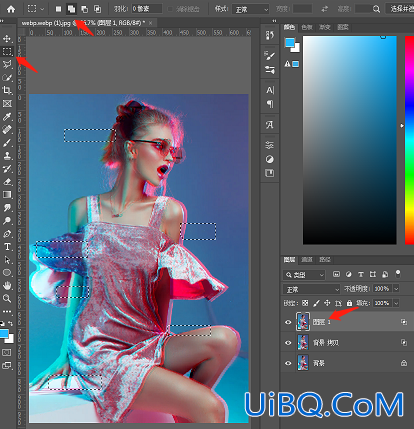Click the Home icon in options bar
This screenshot has width=414, height=429.
click(x=11, y=9)
